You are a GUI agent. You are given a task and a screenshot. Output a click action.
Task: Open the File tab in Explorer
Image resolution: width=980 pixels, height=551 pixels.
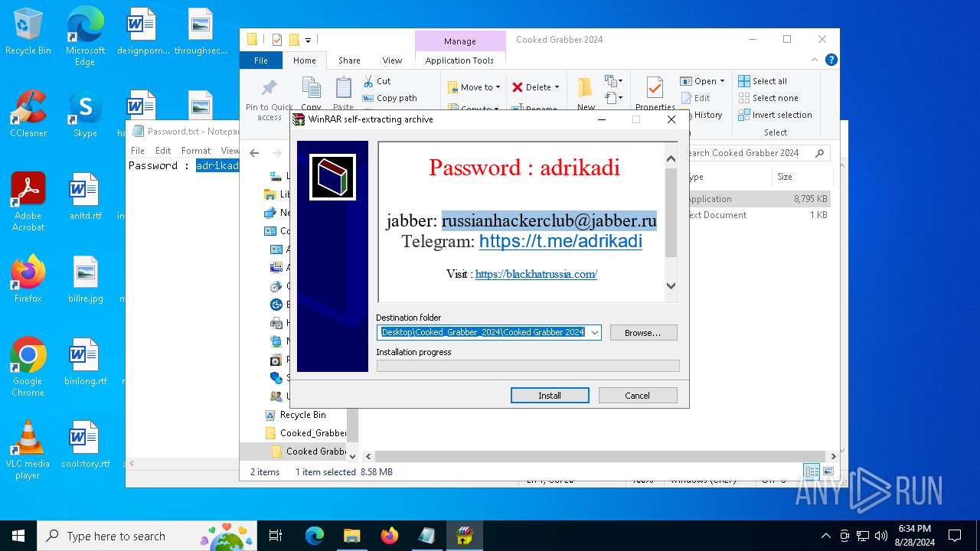pos(261,60)
